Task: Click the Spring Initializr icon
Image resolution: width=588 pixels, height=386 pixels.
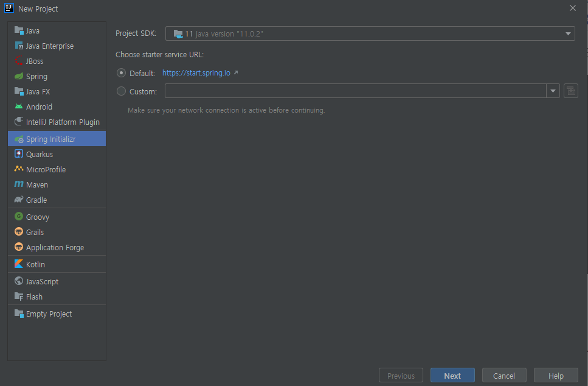Action: pyautogui.click(x=19, y=139)
